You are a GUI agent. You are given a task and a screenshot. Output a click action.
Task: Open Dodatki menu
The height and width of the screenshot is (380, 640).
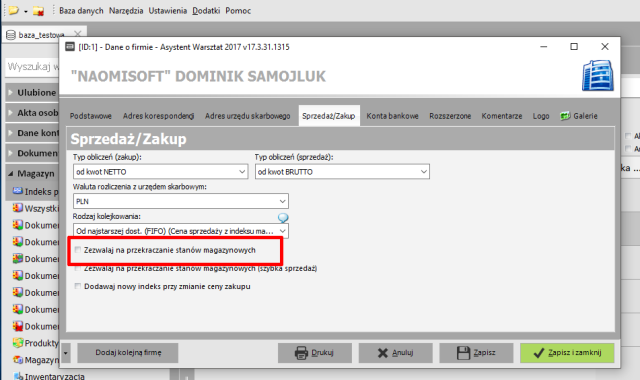click(206, 11)
